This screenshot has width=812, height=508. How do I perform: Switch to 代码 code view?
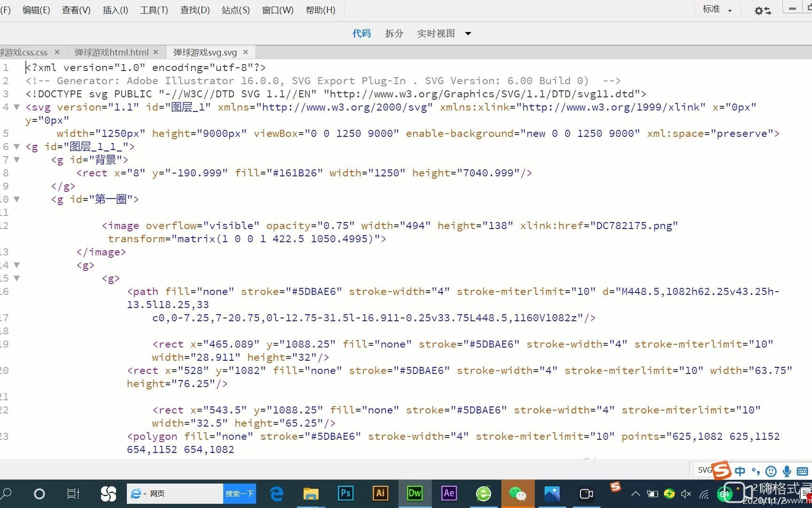[x=361, y=33]
